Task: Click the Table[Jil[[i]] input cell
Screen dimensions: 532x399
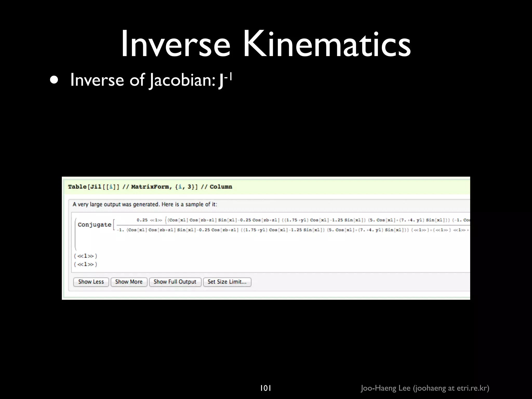Action: coord(267,187)
